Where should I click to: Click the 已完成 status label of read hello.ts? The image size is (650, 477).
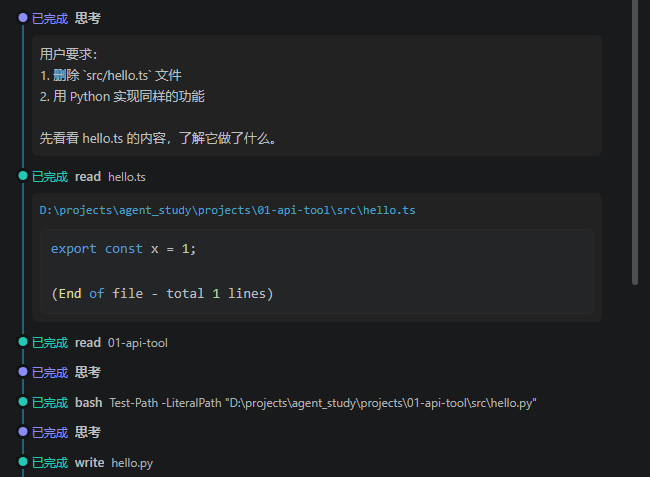(x=50, y=177)
